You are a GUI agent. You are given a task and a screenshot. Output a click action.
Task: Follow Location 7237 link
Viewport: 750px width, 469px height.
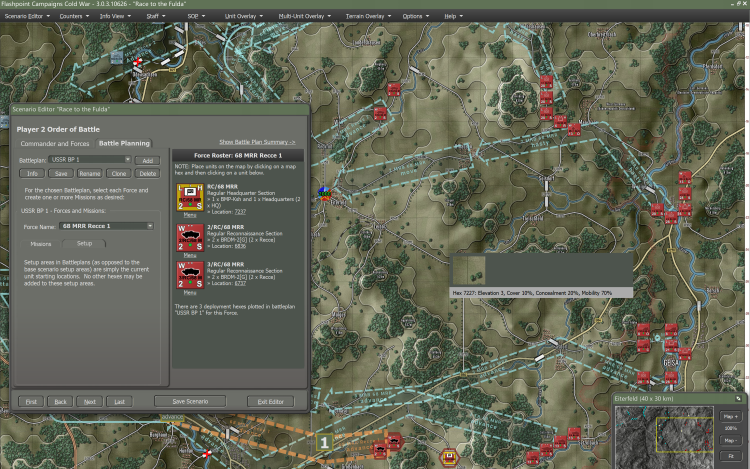pyautogui.click(x=240, y=212)
